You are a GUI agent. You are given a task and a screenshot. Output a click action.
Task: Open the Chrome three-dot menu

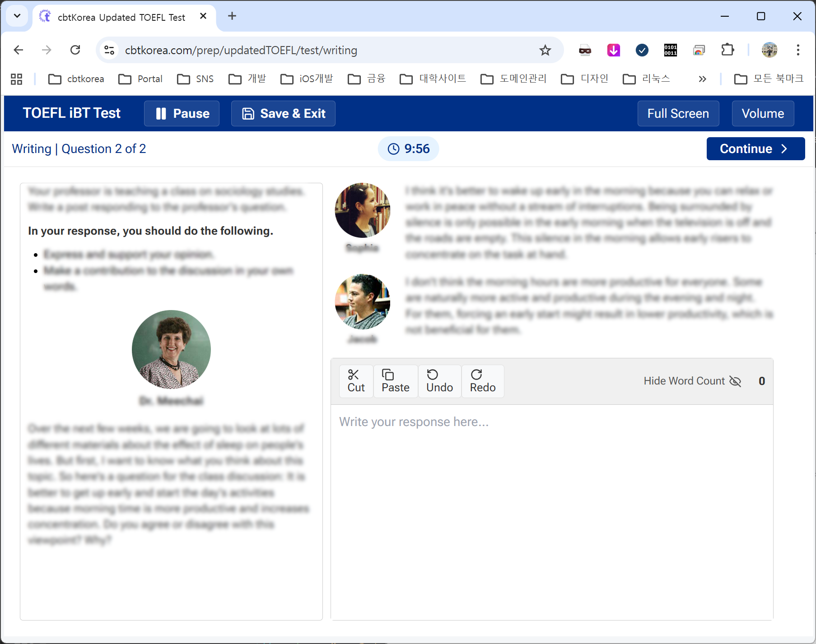click(798, 50)
